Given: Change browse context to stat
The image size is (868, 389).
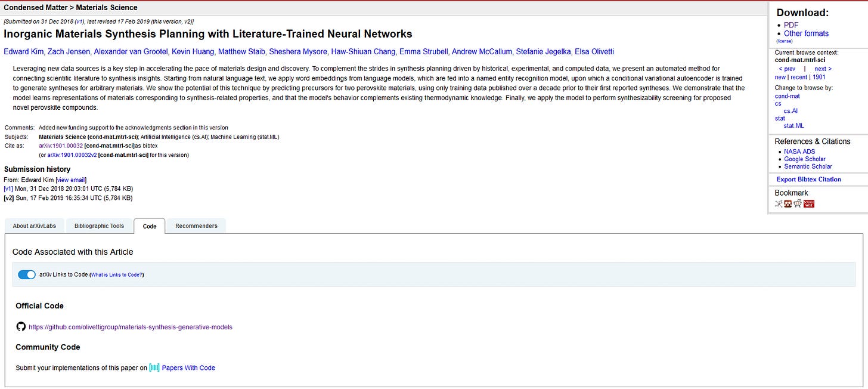Looking at the screenshot, I should click(x=780, y=118).
